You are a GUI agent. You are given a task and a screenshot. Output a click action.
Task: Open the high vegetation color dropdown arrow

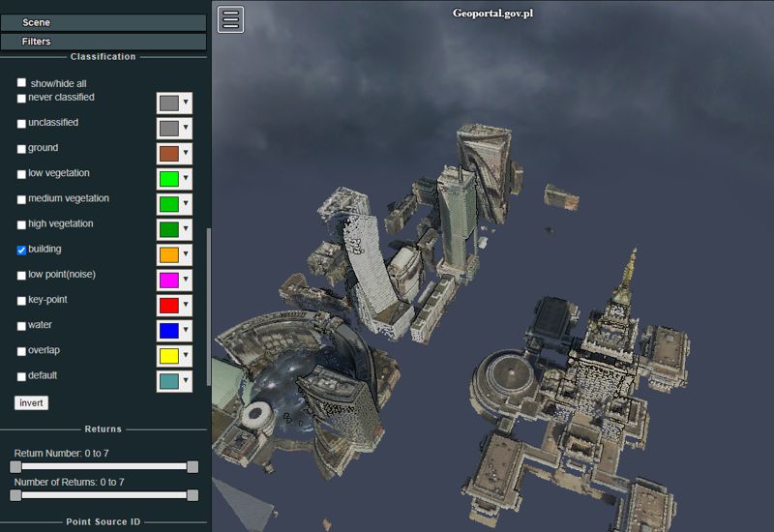pyautogui.click(x=186, y=228)
